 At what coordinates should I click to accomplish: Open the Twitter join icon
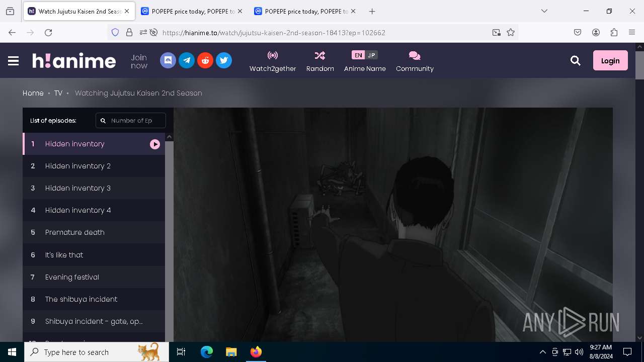[x=224, y=60]
